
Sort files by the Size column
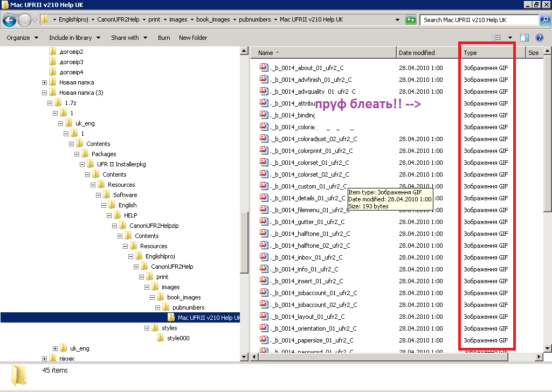[534, 53]
